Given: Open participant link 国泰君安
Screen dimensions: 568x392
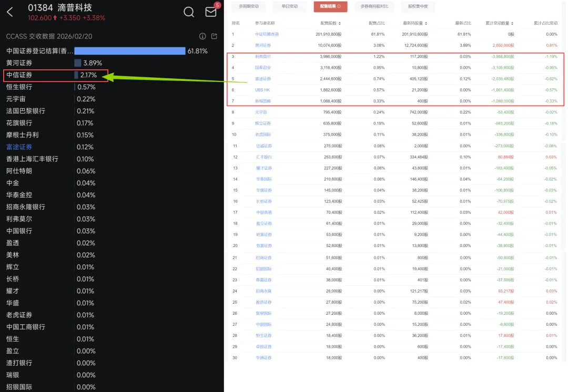Looking at the screenshot, I should 262,68.
